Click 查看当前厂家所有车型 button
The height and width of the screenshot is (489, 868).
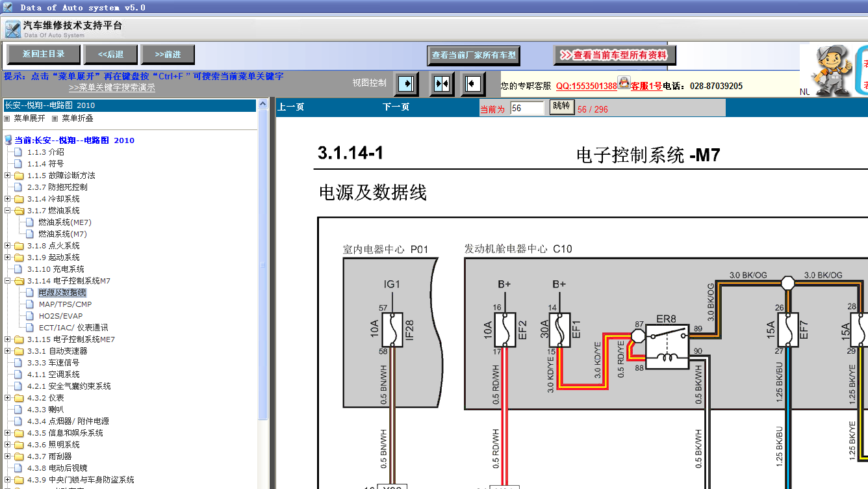click(x=474, y=55)
